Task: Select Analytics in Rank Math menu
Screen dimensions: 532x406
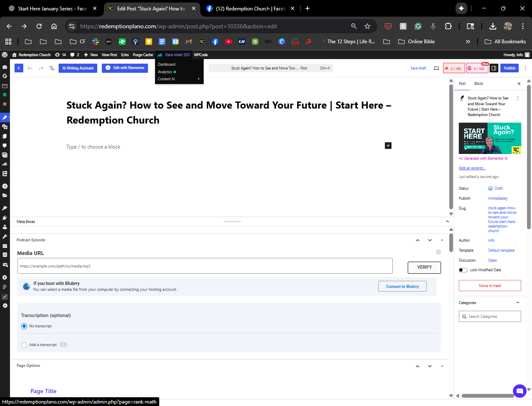Action: 165,72
